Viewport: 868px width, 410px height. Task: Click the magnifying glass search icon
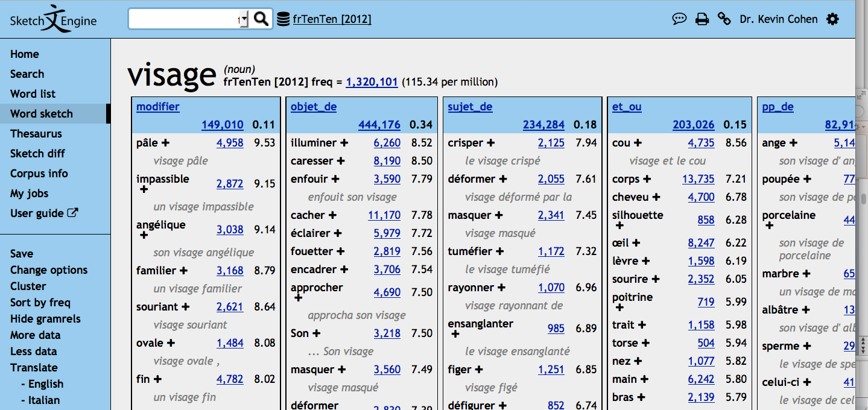tap(261, 19)
